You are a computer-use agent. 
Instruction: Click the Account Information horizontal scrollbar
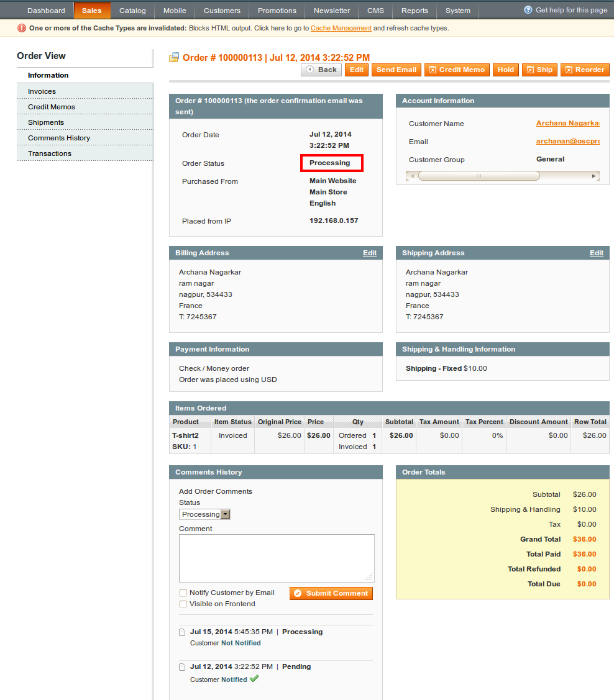tap(479, 176)
